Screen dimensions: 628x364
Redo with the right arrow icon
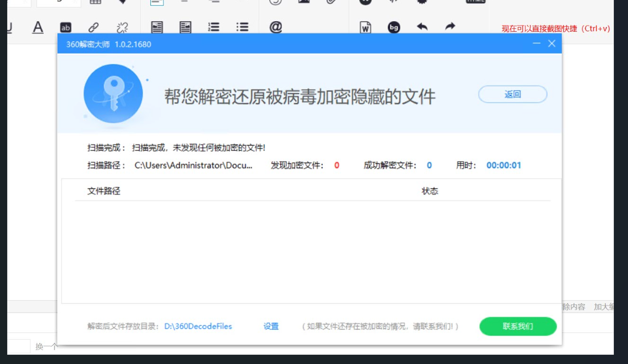click(450, 27)
